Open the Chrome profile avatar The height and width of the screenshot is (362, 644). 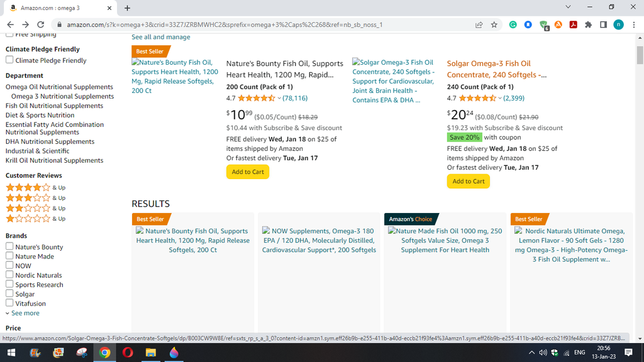pyautogui.click(x=619, y=25)
